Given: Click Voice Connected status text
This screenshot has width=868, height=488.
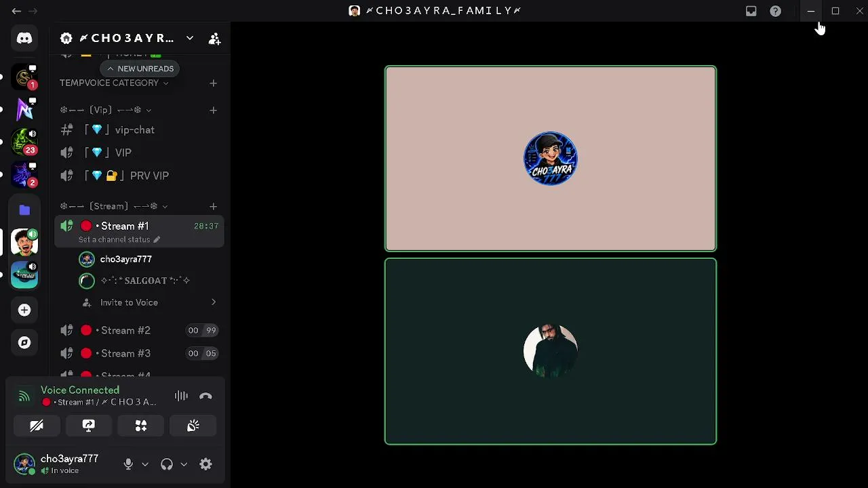Looking at the screenshot, I should 80,390.
